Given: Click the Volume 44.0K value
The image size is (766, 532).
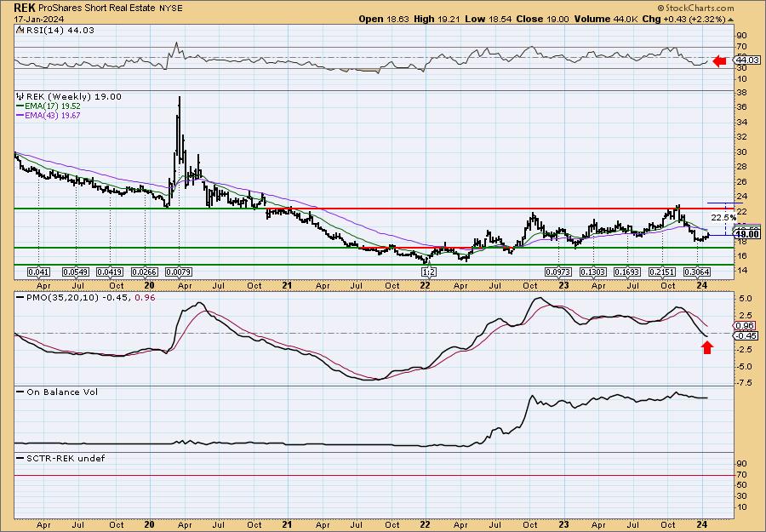Looking at the screenshot, I should pyautogui.click(x=605, y=19).
